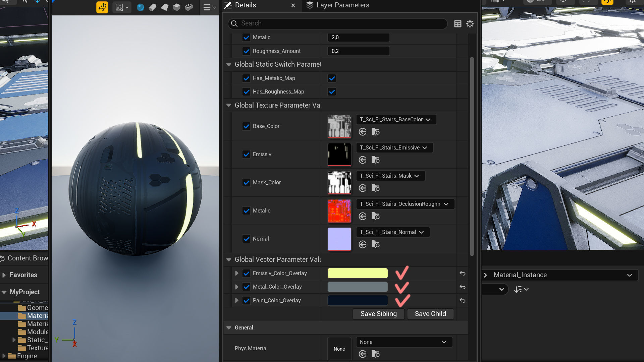Open Metal_Color_Overlay gray color swatch
The width and height of the screenshot is (644, 362).
pos(357,287)
